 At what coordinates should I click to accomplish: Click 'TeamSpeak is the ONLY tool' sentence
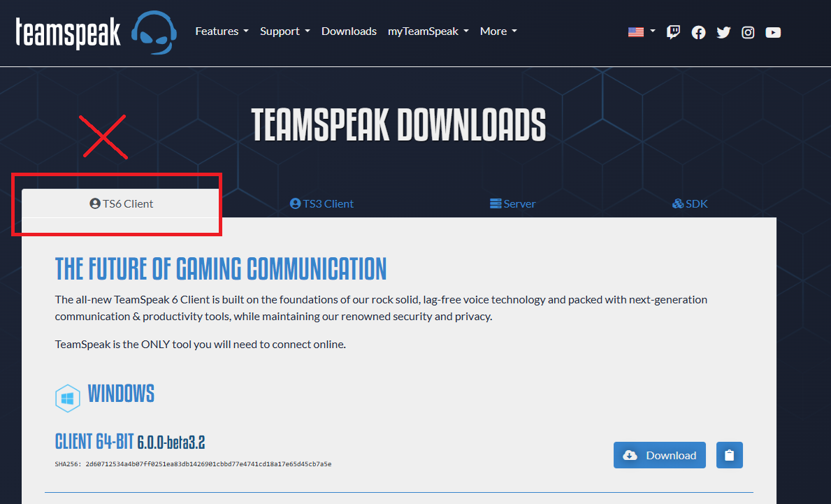(x=201, y=345)
